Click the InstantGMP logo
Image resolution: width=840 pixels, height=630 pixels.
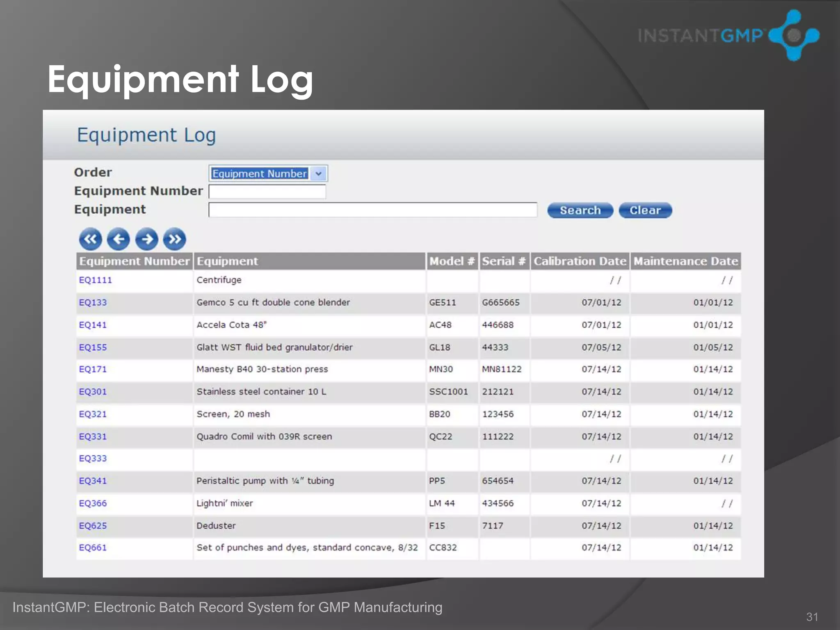click(728, 36)
